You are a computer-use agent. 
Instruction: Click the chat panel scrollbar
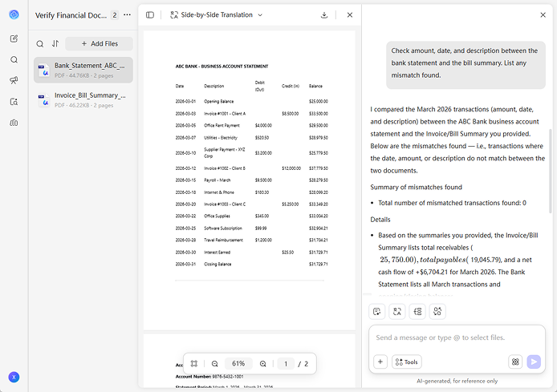tap(551, 170)
